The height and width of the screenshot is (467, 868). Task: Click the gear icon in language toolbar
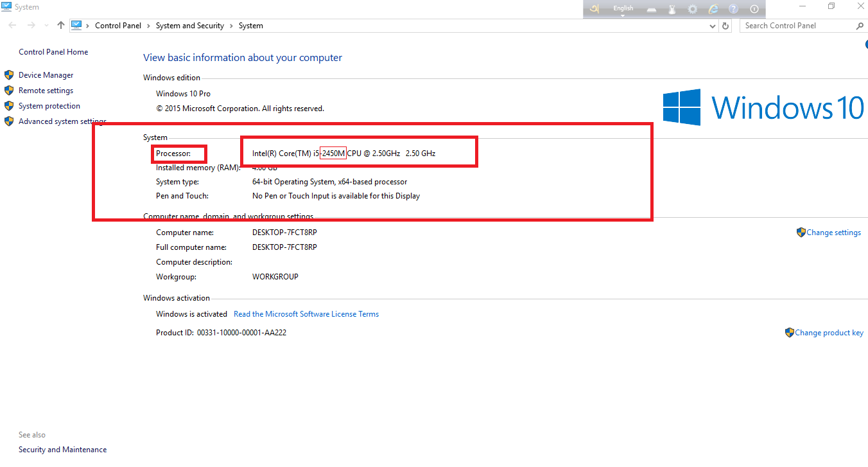pos(693,9)
